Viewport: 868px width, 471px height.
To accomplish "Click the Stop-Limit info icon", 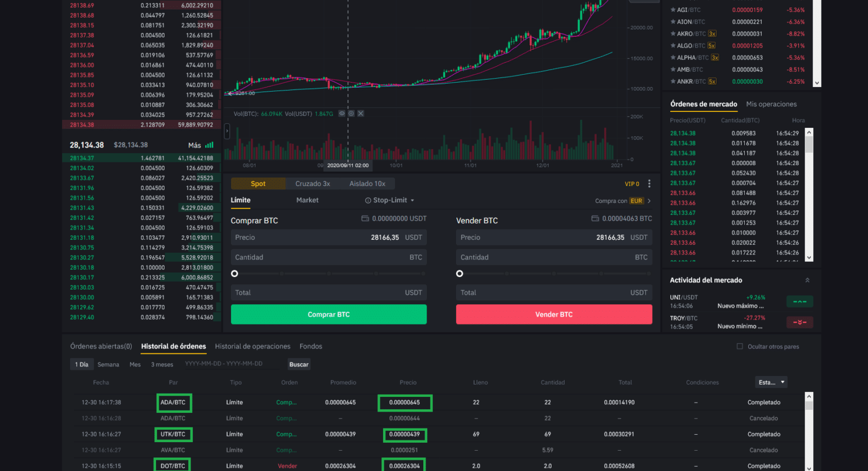I will 368,201.
